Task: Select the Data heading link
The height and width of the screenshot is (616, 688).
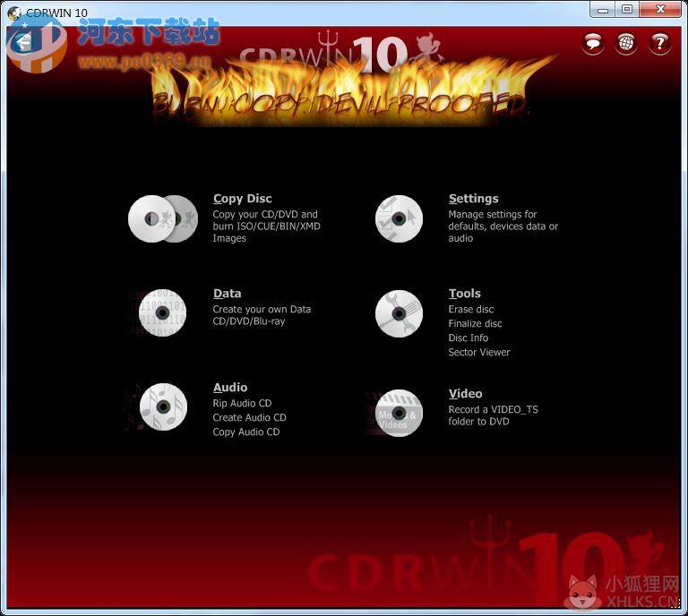Action: 228,294
